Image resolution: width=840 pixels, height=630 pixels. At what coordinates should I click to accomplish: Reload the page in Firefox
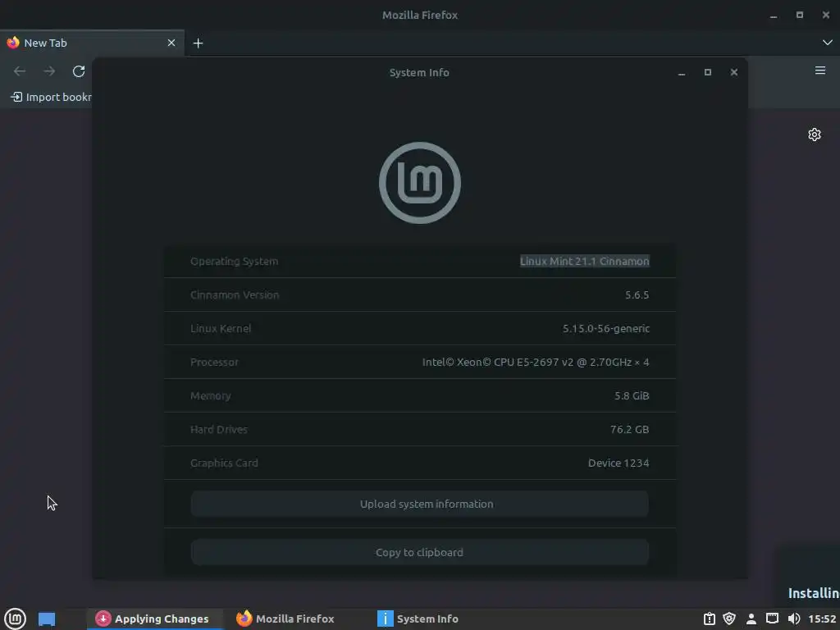tap(79, 71)
